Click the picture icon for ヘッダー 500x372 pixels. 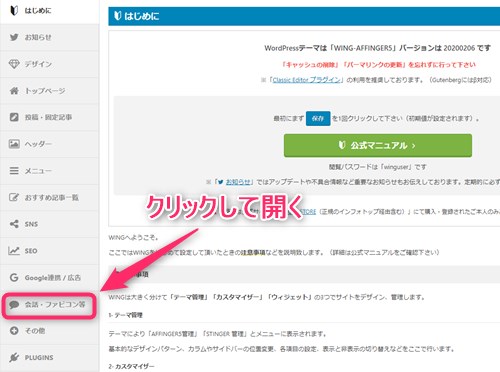(14, 144)
